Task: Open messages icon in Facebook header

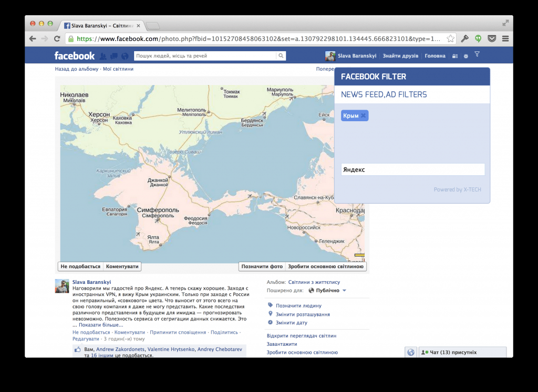Action: tap(113, 56)
